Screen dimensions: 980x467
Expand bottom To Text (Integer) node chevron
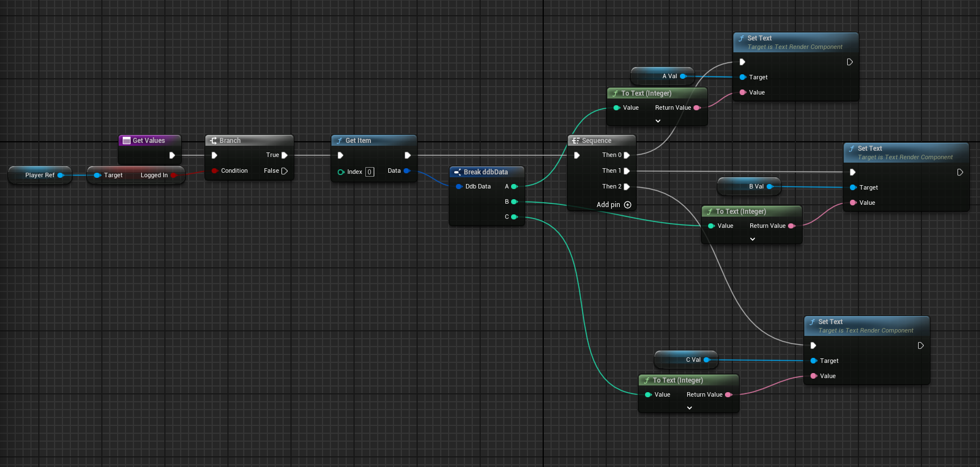(x=689, y=408)
